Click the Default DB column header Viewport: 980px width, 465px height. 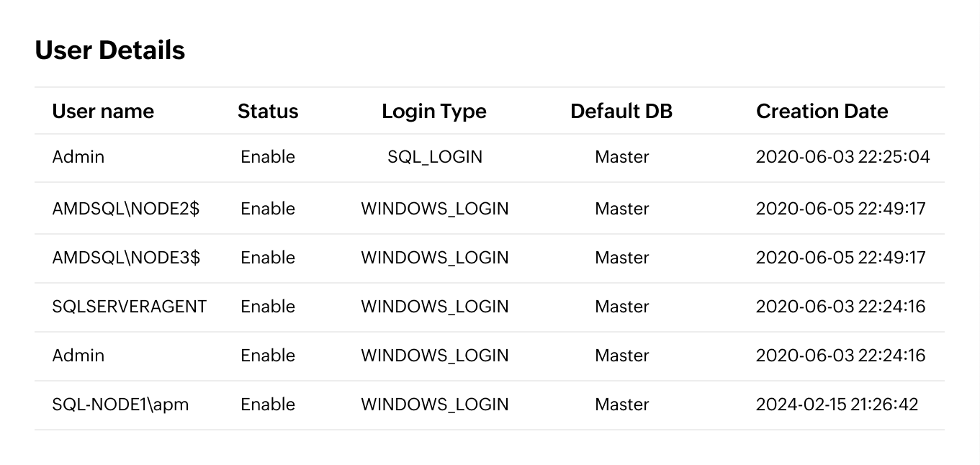[621, 112]
